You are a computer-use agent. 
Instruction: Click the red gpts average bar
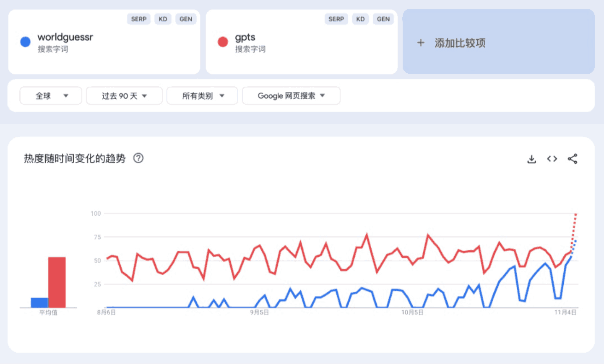point(57,282)
